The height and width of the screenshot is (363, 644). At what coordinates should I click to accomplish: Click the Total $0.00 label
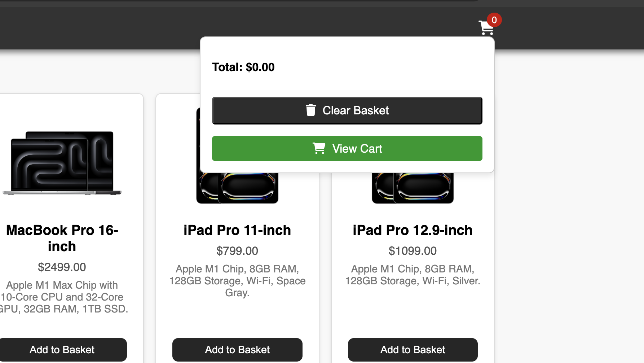point(243,67)
